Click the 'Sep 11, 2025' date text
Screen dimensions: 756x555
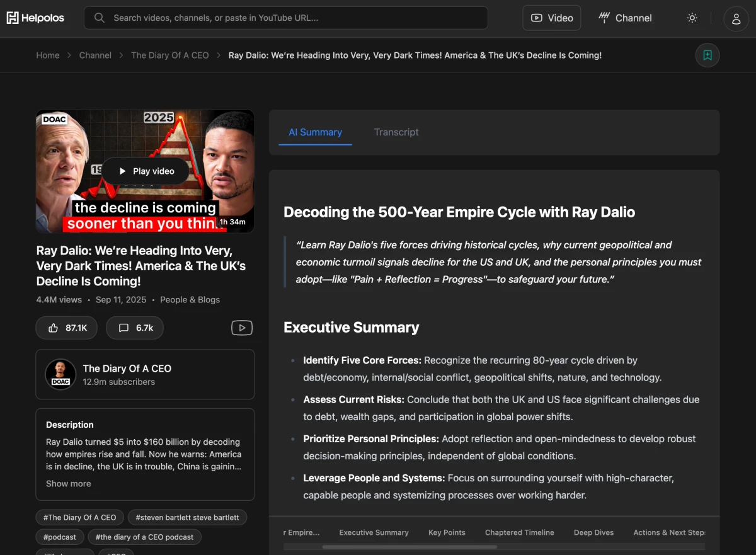(x=121, y=300)
